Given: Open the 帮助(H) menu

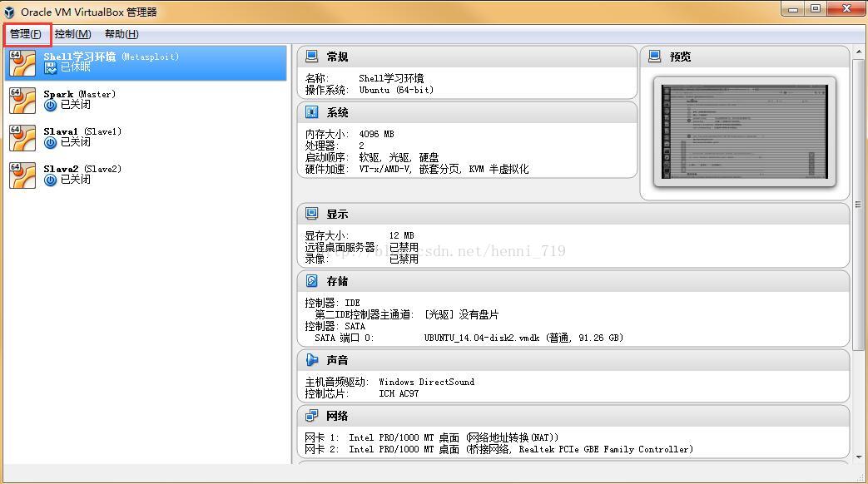Looking at the screenshot, I should pos(122,34).
